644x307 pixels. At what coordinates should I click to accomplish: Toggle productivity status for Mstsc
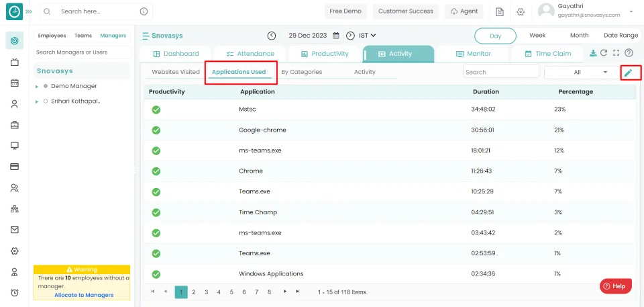pyautogui.click(x=156, y=109)
